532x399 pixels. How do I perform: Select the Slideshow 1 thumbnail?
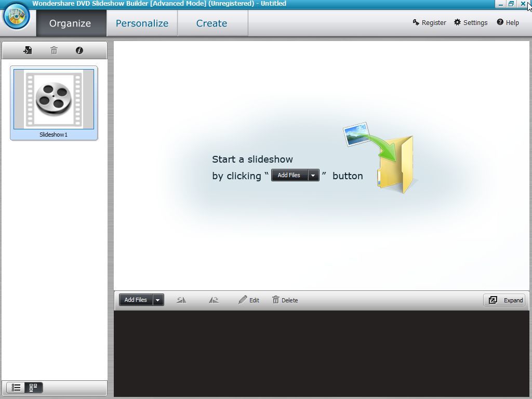point(54,100)
